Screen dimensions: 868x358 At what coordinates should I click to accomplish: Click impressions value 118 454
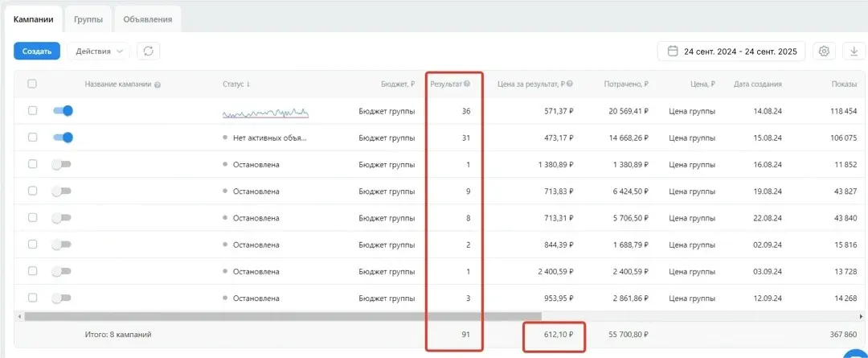click(844, 111)
